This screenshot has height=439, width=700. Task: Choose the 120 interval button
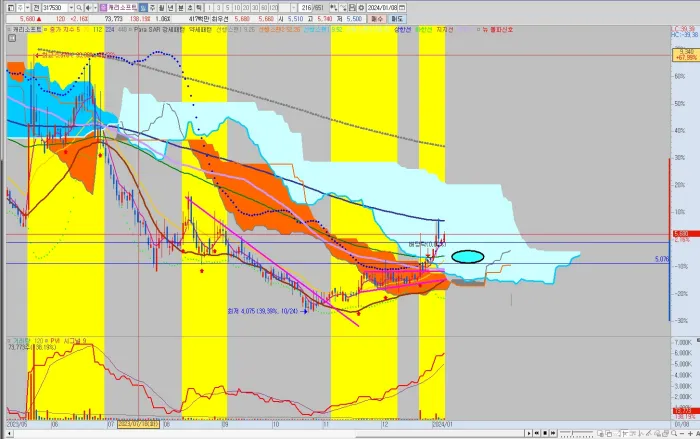pyautogui.click(x=273, y=8)
